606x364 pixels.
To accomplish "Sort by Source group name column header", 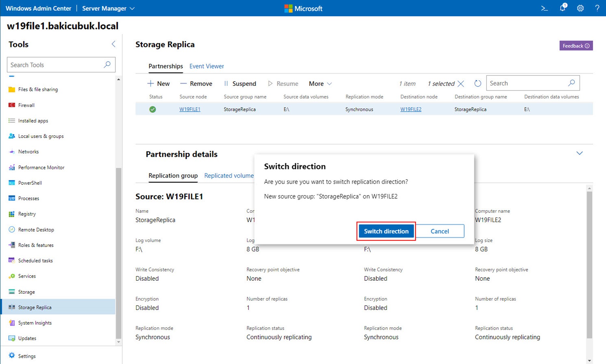I will [x=245, y=97].
